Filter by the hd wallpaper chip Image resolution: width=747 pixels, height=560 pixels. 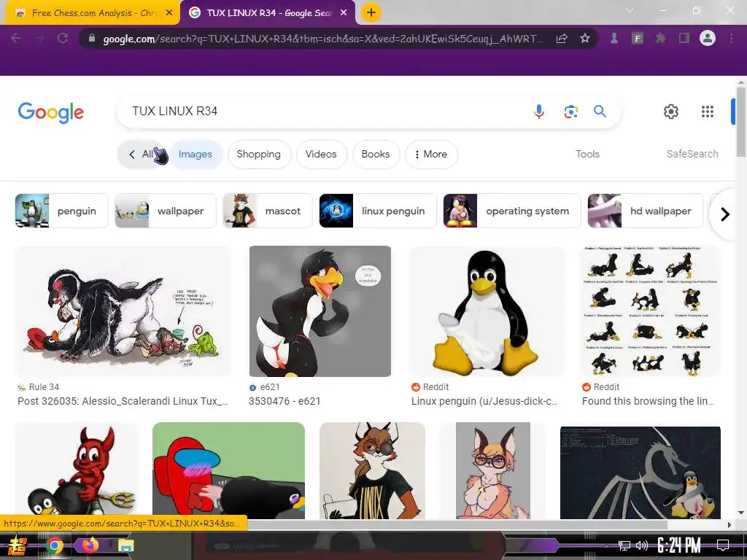[x=646, y=211]
